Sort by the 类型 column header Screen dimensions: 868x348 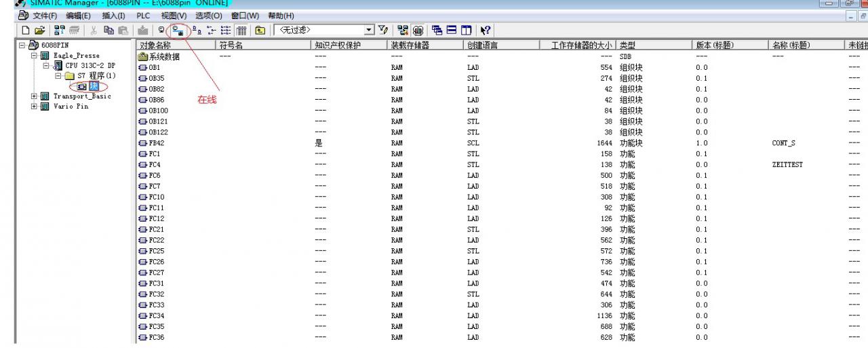[x=654, y=45]
